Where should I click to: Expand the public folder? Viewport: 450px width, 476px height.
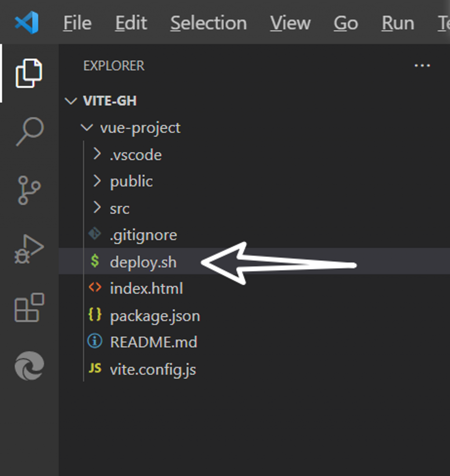[131, 181]
